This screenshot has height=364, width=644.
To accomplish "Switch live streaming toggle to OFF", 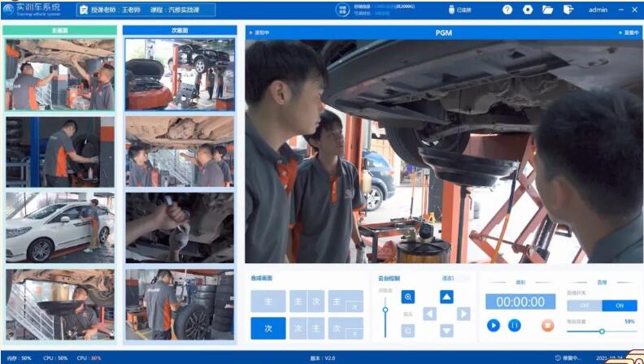I will [584, 305].
